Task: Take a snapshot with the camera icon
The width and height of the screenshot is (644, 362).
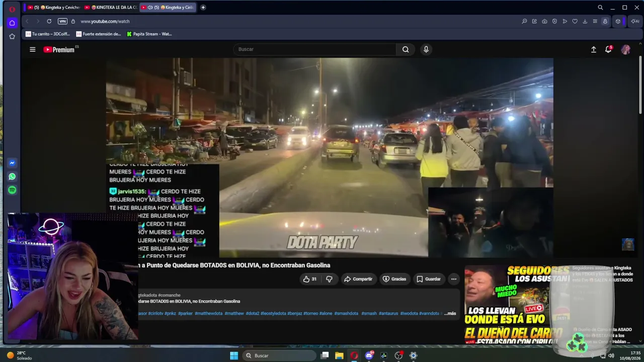Action: click(544, 21)
